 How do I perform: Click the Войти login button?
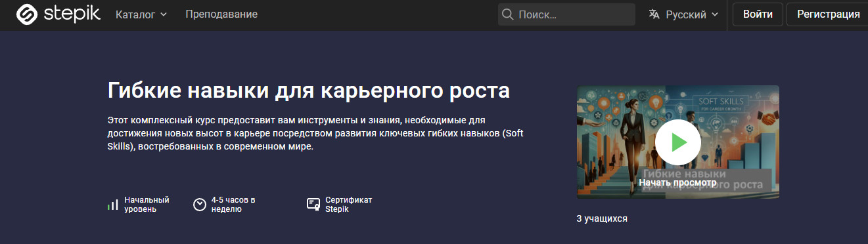[758, 14]
